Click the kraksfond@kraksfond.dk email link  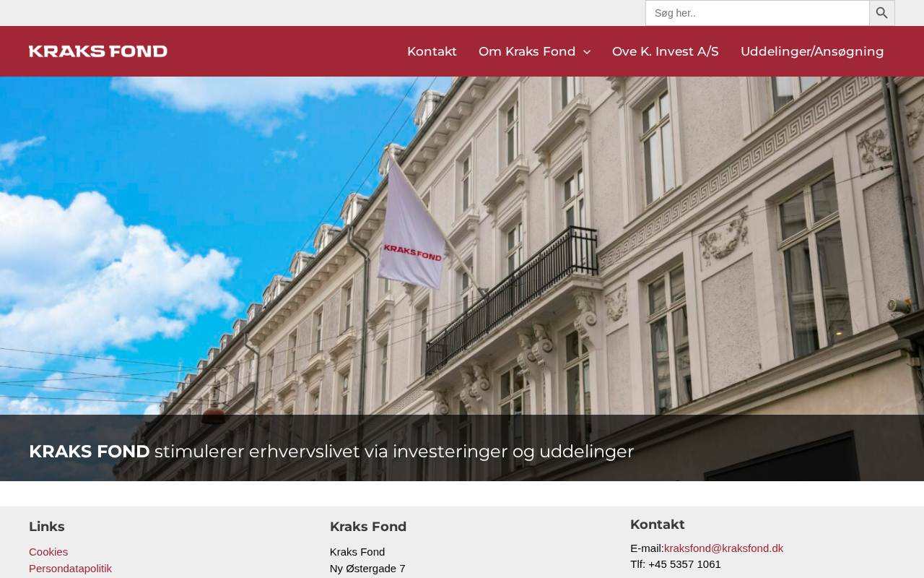(723, 548)
